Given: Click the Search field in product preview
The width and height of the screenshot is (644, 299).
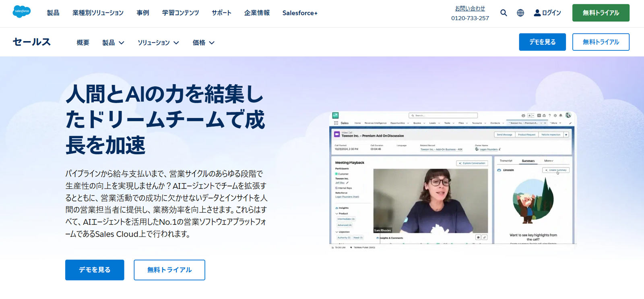Looking at the screenshot, I should (x=443, y=115).
